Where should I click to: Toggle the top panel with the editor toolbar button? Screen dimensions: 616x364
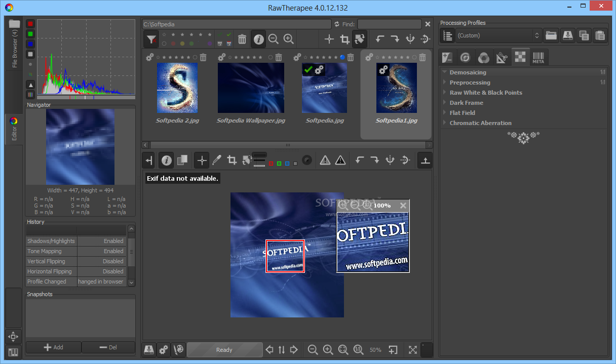(425, 160)
